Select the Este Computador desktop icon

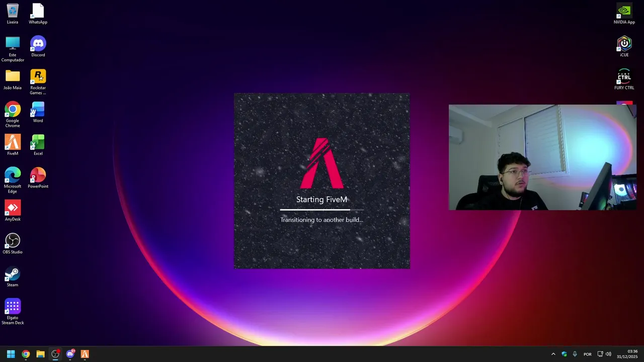coord(13,49)
